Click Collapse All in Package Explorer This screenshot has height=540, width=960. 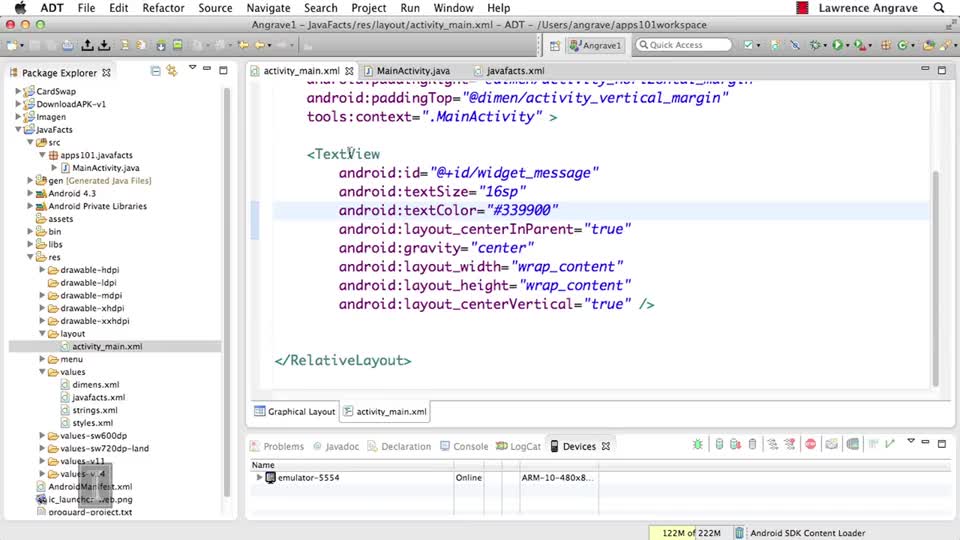point(156,72)
